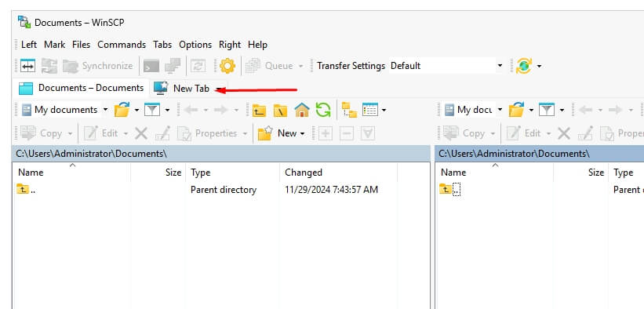
Task: Click the right panel Edit button
Action: click(524, 133)
